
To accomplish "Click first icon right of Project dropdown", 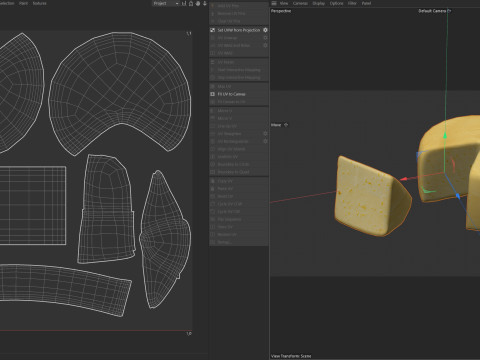I will (x=184, y=3).
